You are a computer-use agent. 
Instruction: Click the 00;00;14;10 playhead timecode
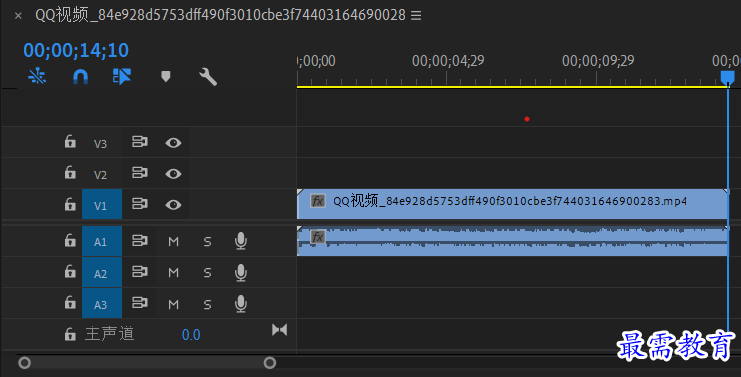[76, 50]
